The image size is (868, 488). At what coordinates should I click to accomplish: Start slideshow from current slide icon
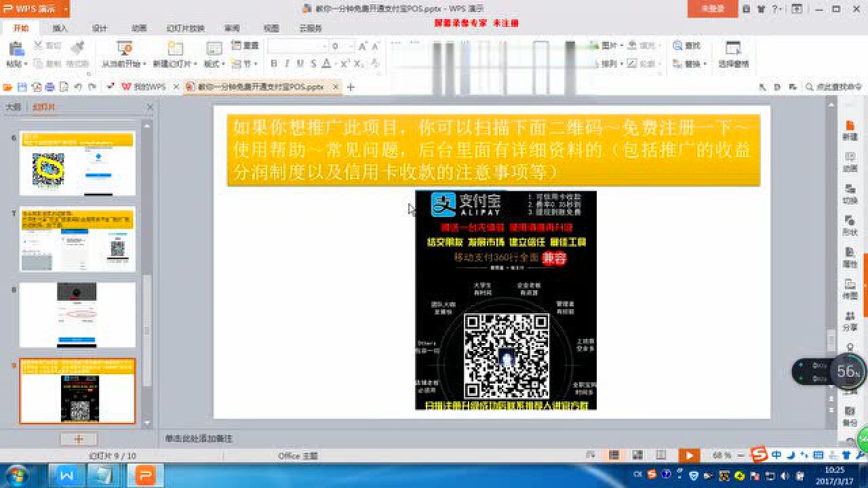tap(124, 47)
